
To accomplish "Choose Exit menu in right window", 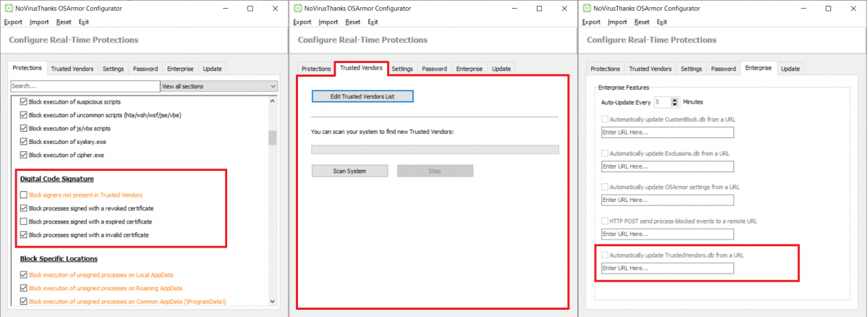I will pos(663,22).
